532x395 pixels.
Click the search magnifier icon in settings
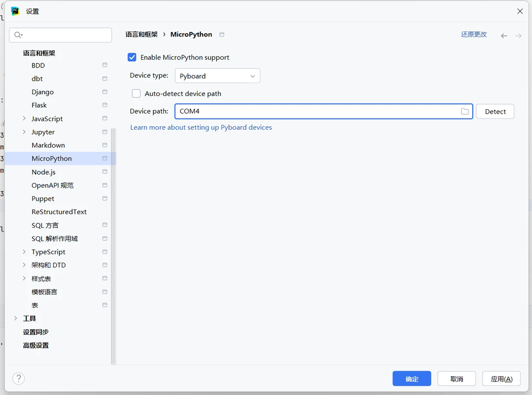(18, 35)
